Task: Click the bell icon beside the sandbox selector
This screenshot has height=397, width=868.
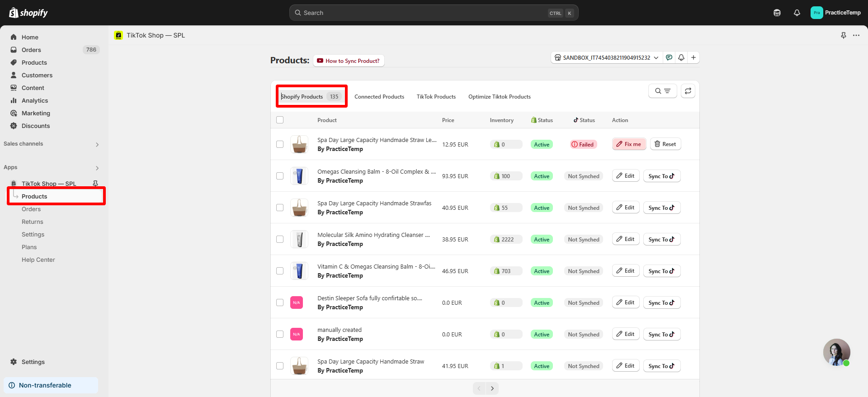Action: pyautogui.click(x=681, y=57)
